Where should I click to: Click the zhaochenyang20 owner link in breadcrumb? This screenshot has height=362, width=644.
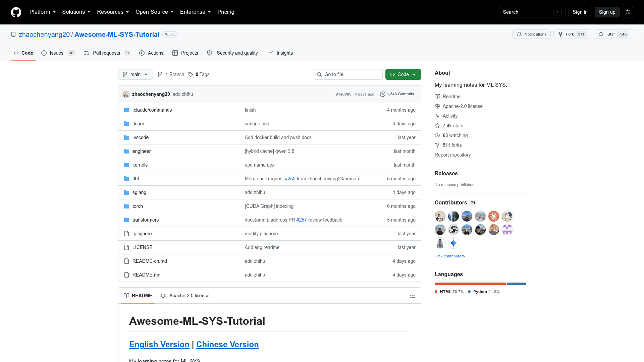[x=44, y=35]
